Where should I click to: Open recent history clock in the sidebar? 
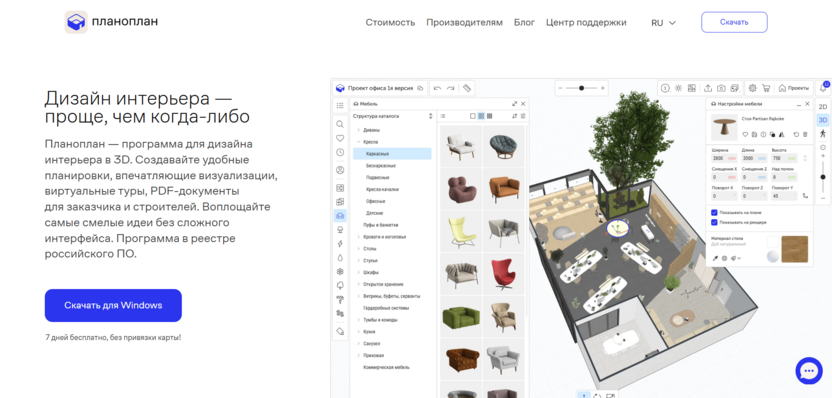coord(340,152)
